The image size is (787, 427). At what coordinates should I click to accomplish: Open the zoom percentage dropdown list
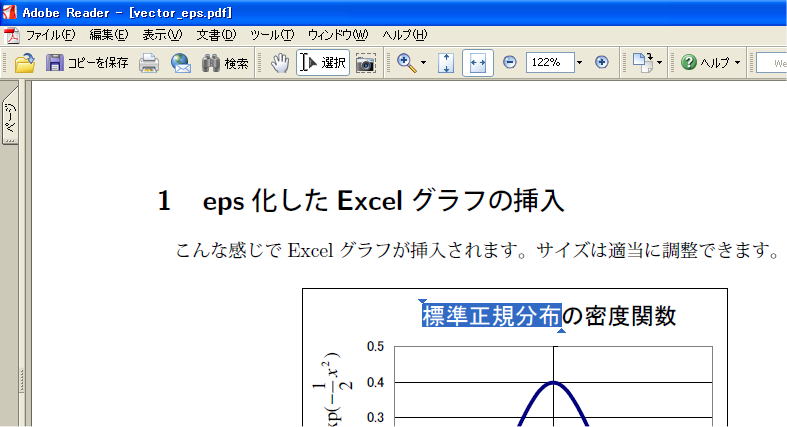pyautogui.click(x=579, y=63)
